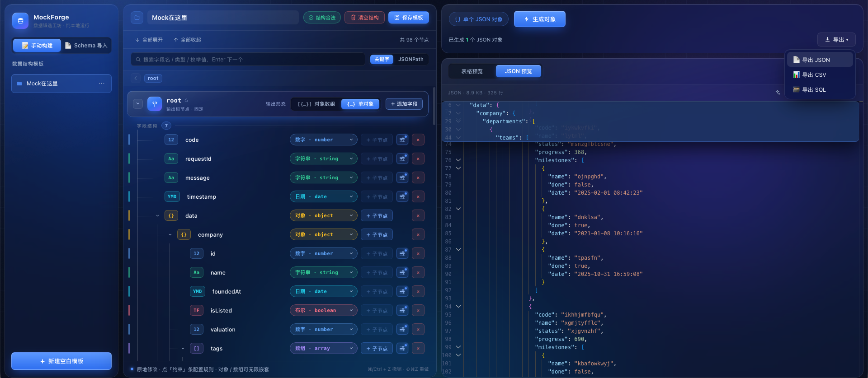The height and width of the screenshot is (378, 868).
Task: Collapse the company object node
Action: [170, 235]
